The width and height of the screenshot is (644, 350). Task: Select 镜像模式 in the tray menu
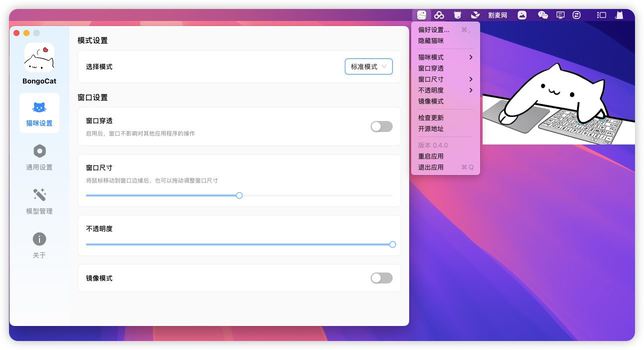point(446,101)
